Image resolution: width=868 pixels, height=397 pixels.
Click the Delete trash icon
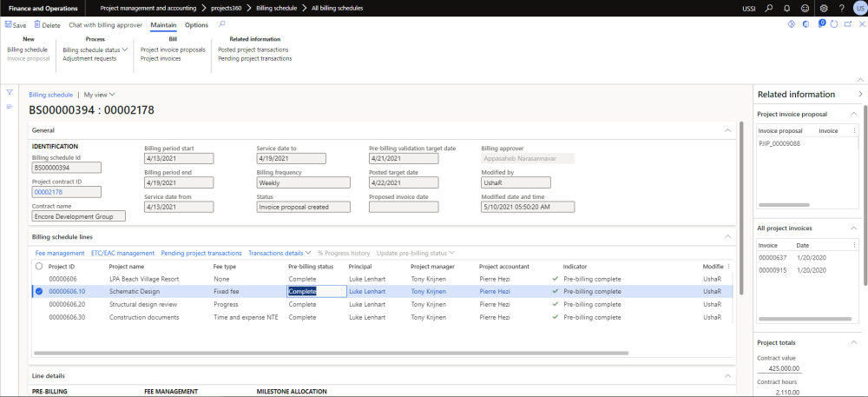click(37, 25)
